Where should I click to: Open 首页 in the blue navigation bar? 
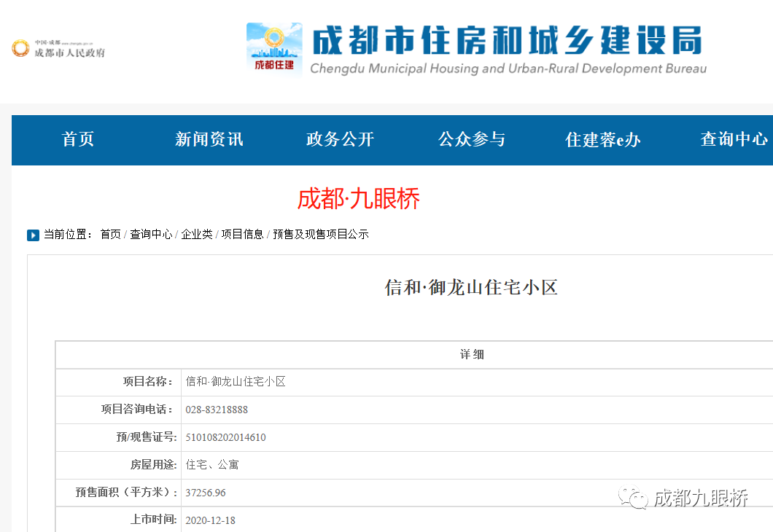pos(78,139)
